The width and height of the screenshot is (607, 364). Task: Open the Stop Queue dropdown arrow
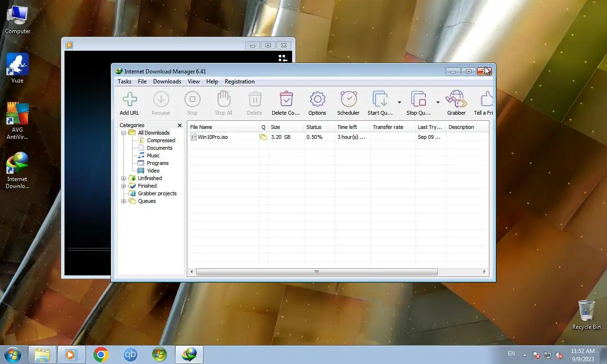[x=438, y=102]
